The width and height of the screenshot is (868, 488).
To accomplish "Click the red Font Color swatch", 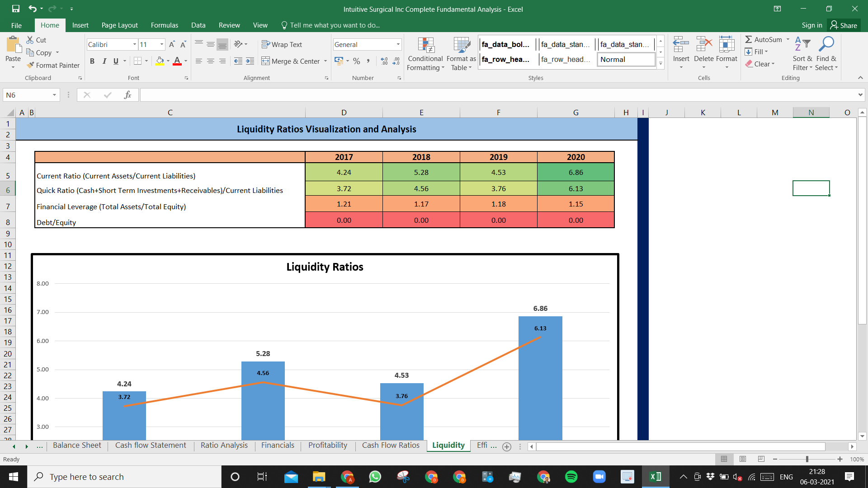I will point(177,61).
